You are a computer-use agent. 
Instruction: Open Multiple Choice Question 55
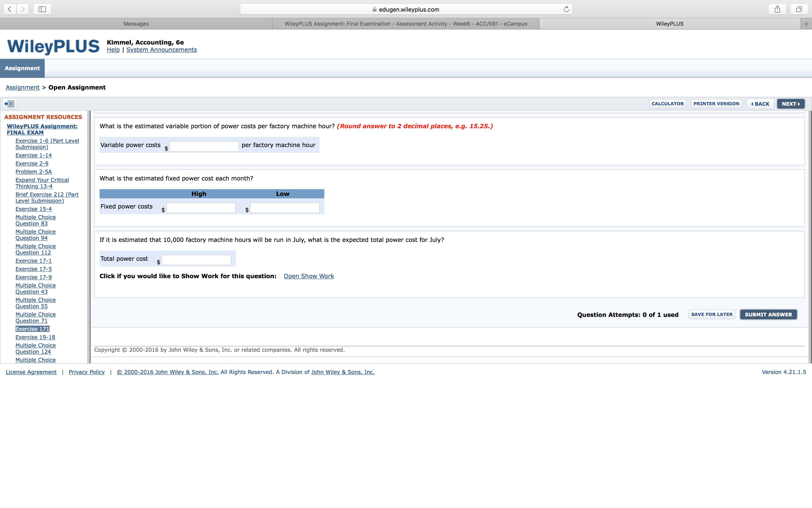[x=36, y=303]
